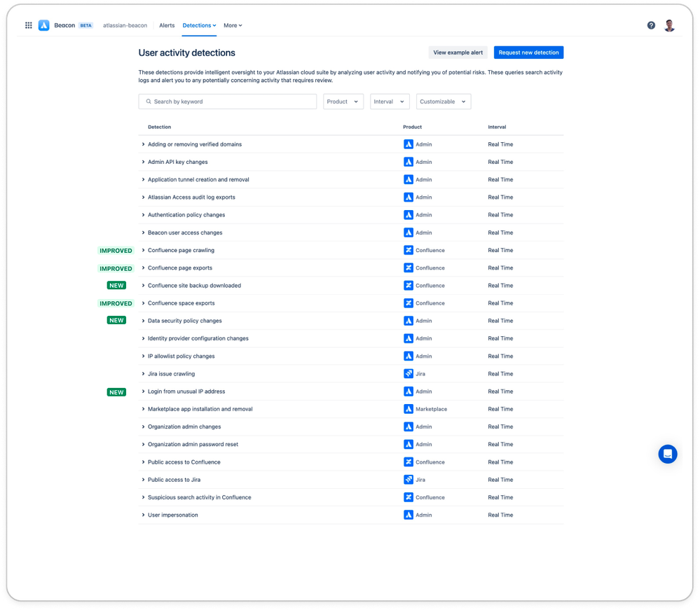
Task: Expand the Admin API key changes detection
Action: (x=144, y=162)
